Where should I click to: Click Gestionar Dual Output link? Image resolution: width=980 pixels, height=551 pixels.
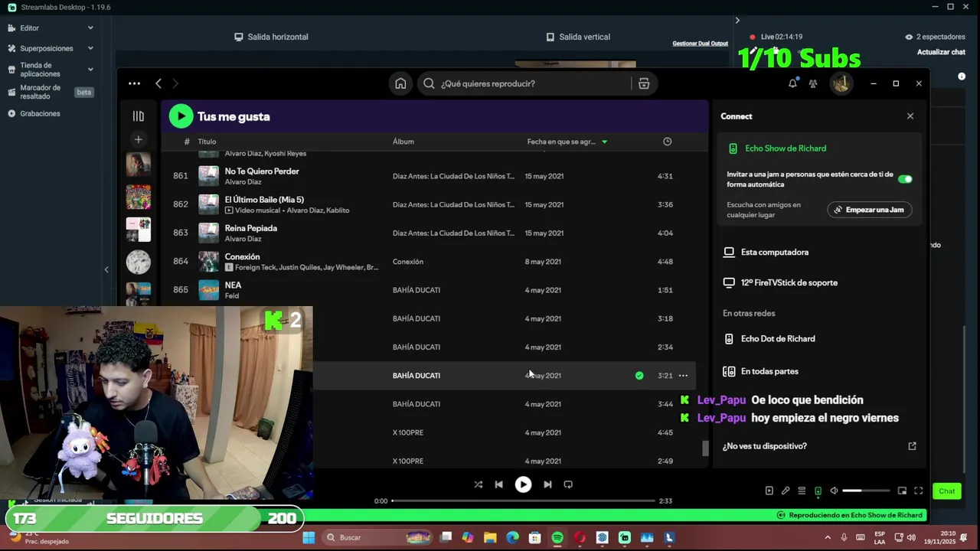pos(700,44)
